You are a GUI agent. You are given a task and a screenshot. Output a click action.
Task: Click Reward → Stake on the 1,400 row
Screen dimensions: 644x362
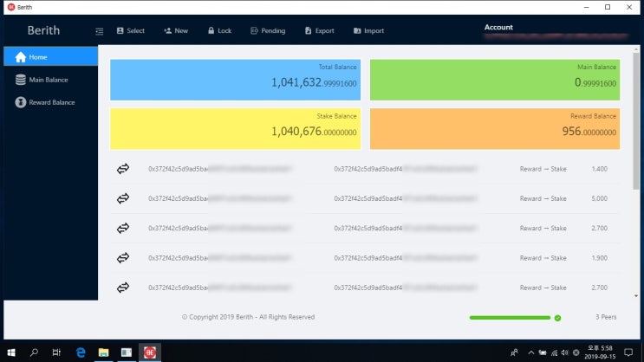(543, 169)
